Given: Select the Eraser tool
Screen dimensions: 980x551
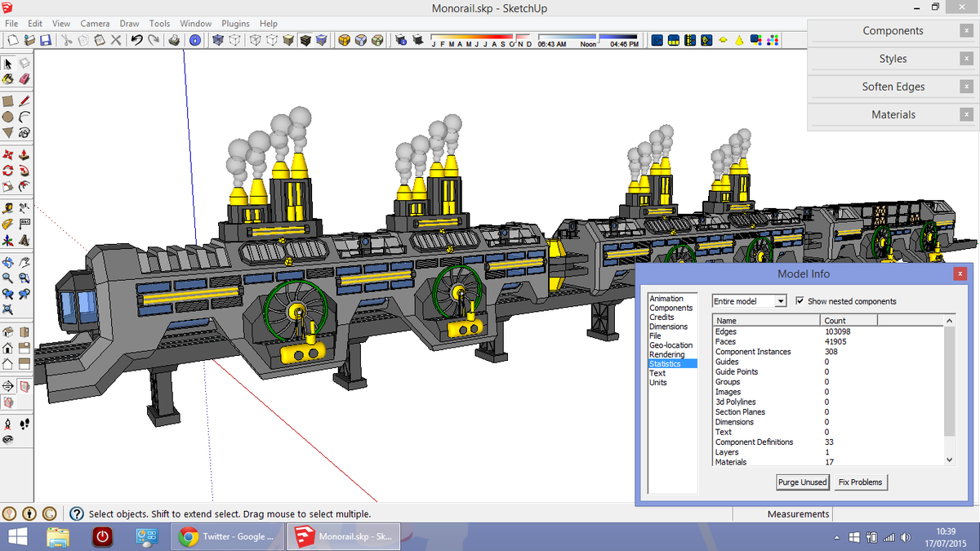Looking at the screenshot, I should point(24,79).
